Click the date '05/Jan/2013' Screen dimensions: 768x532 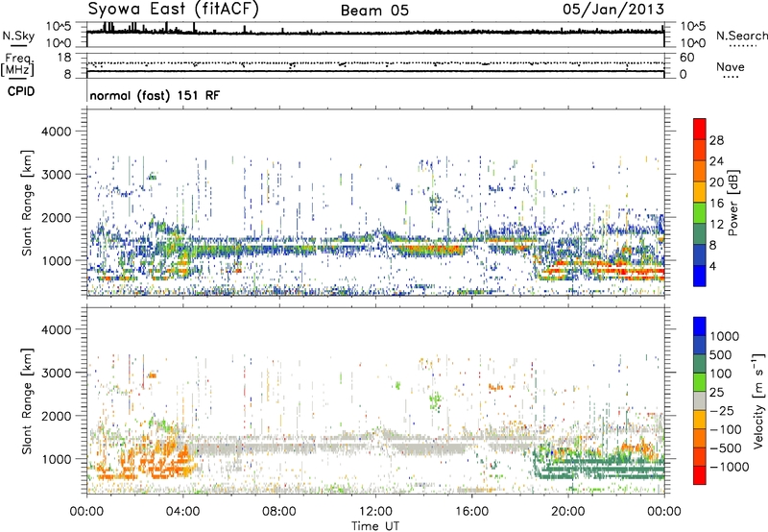(x=613, y=9)
